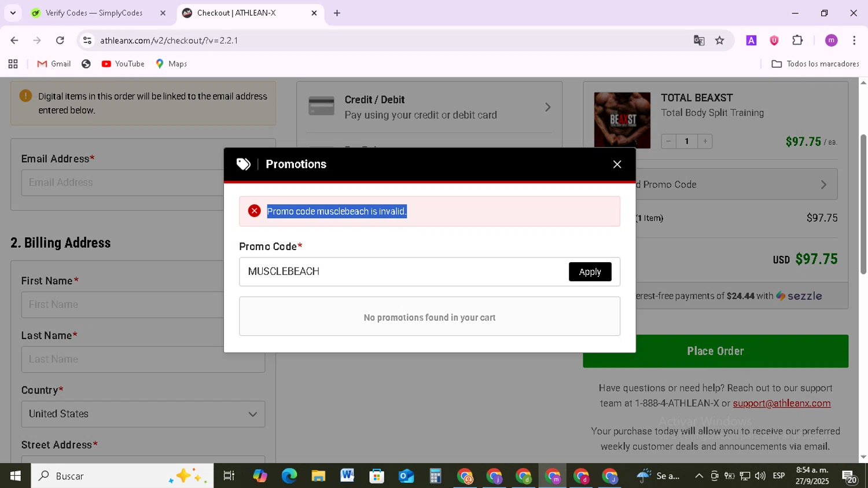Go forward in browser history
Screen dimensions: 868x488
(37, 41)
